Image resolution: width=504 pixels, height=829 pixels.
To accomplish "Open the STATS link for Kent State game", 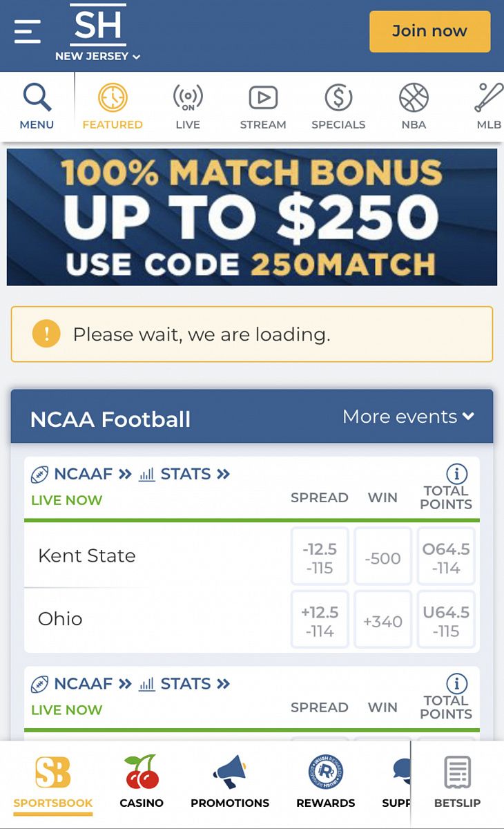I will pyautogui.click(x=184, y=474).
